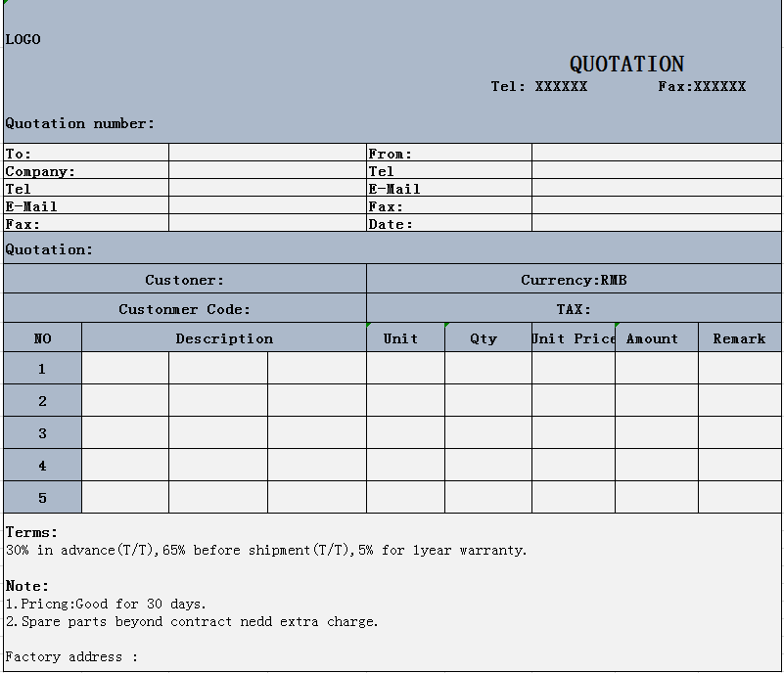This screenshot has height=673, width=784.
Task: Click the 'Note:' heading
Action: coord(27,586)
